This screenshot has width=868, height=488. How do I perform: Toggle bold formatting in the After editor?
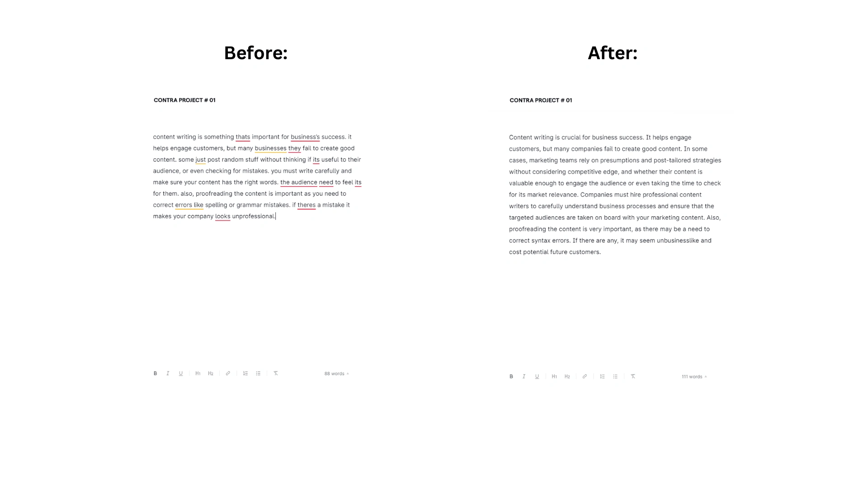click(x=511, y=376)
